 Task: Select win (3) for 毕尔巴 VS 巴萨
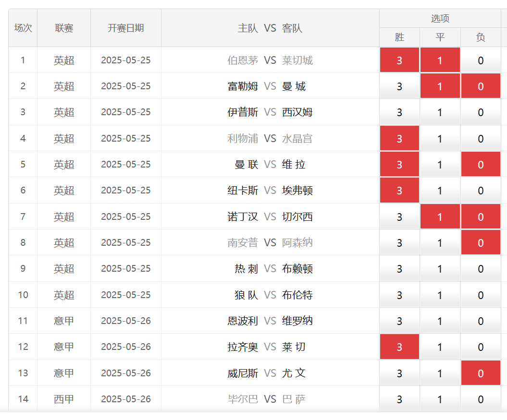[x=399, y=399]
